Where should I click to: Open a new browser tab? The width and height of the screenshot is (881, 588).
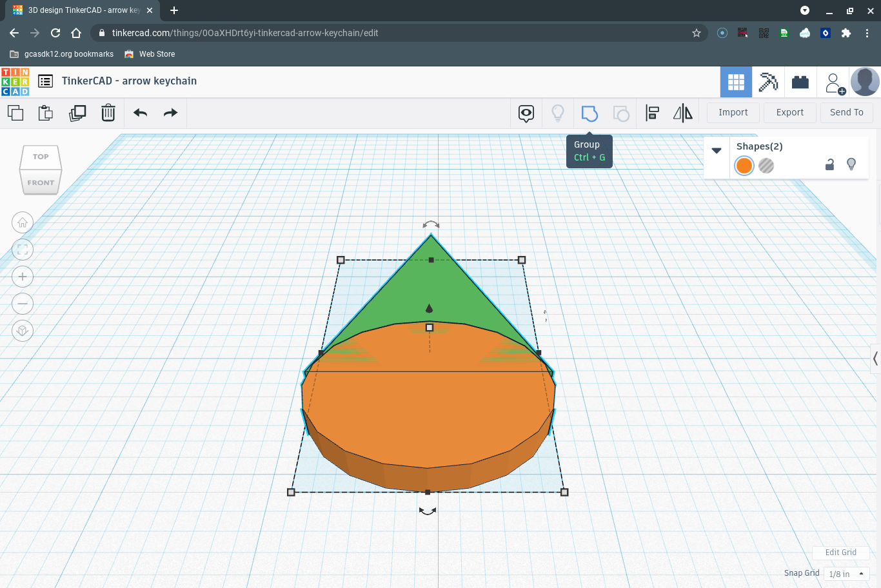(x=174, y=10)
